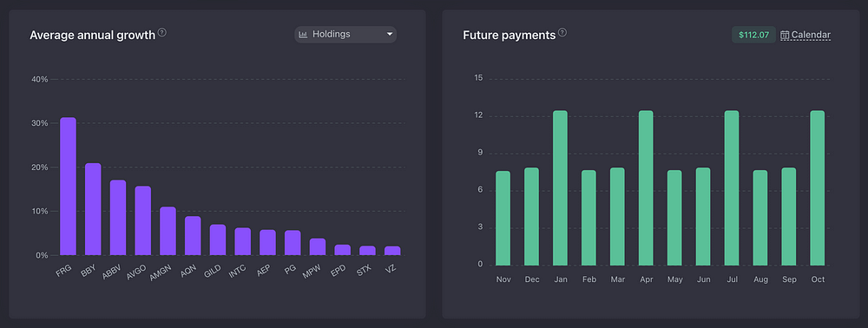The image size is (868, 328).
Task: Click the ABBV growth bar
Action: 118,218
